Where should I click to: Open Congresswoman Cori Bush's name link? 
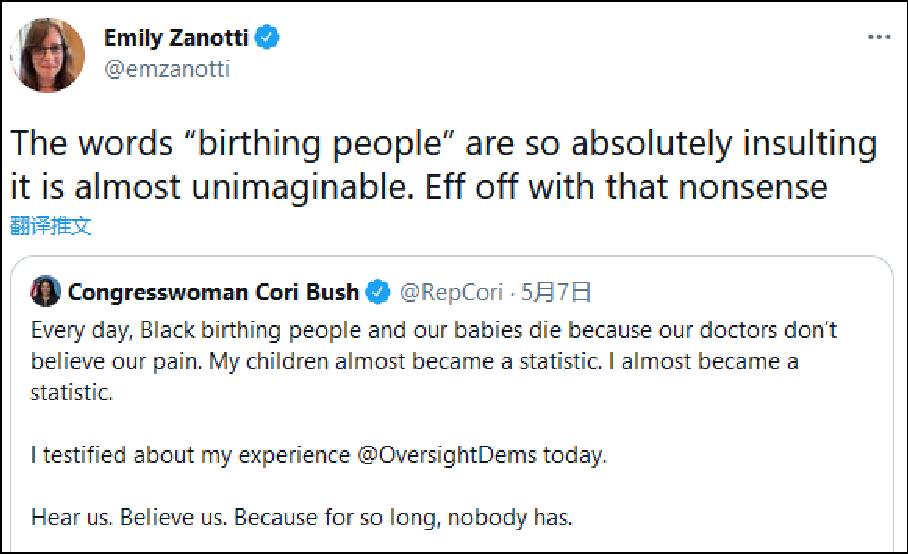[213, 292]
